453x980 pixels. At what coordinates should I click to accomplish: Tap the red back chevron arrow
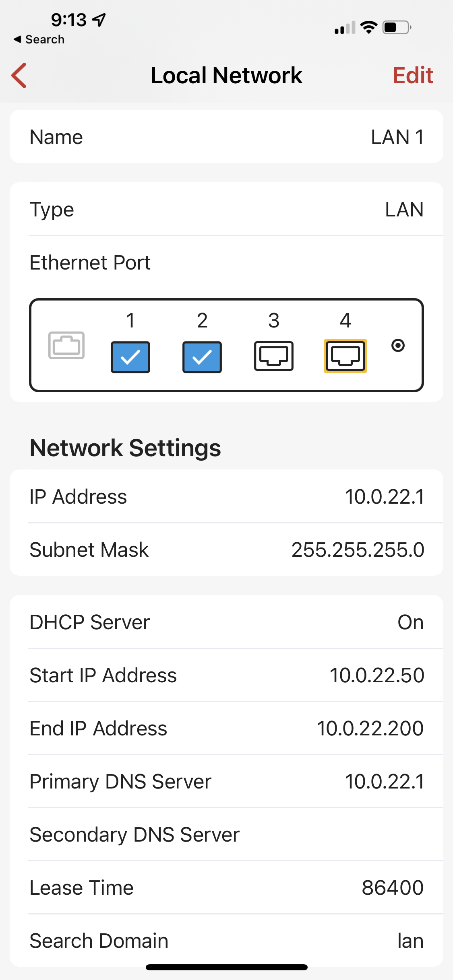19,75
